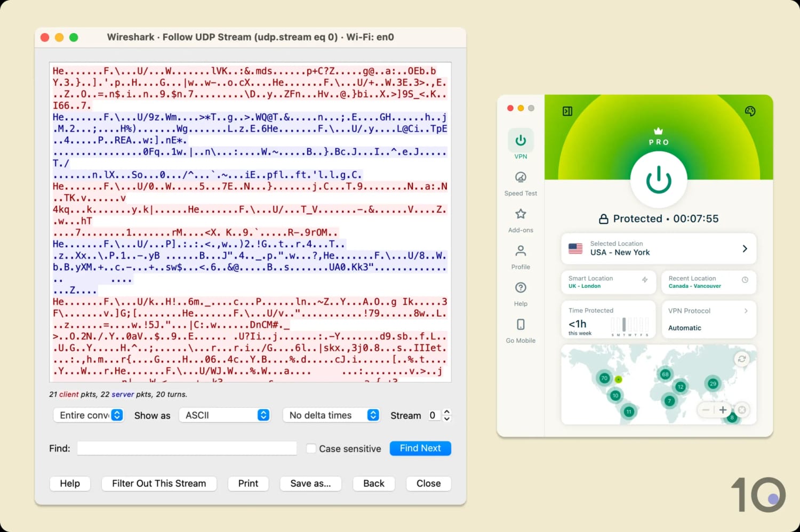Click the Recent Location clock icon

[x=745, y=279]
